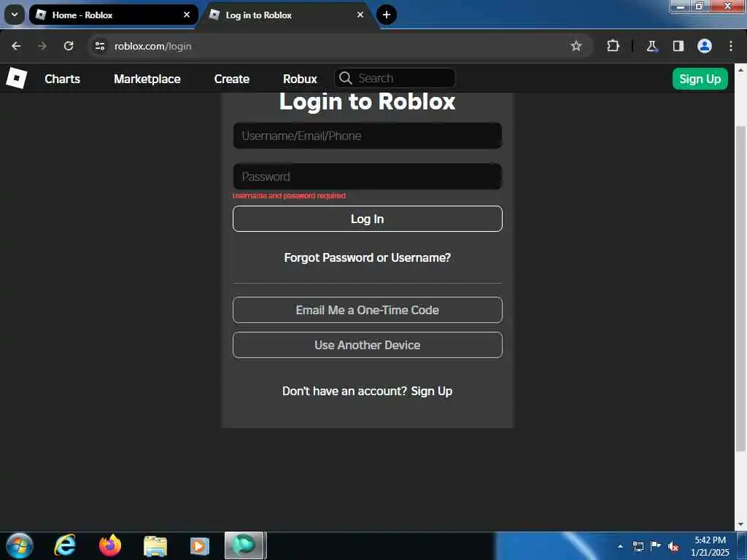View site information icon

[x=99, y=46]
